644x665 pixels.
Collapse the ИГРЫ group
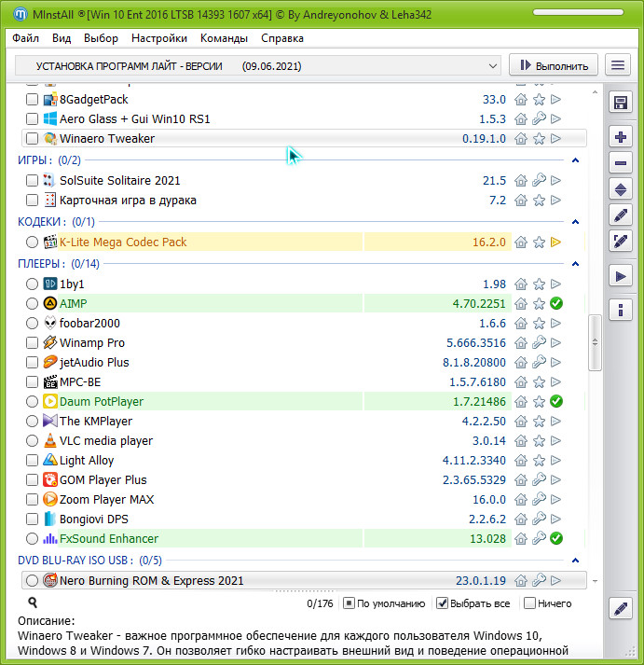(x=575, y=160)
